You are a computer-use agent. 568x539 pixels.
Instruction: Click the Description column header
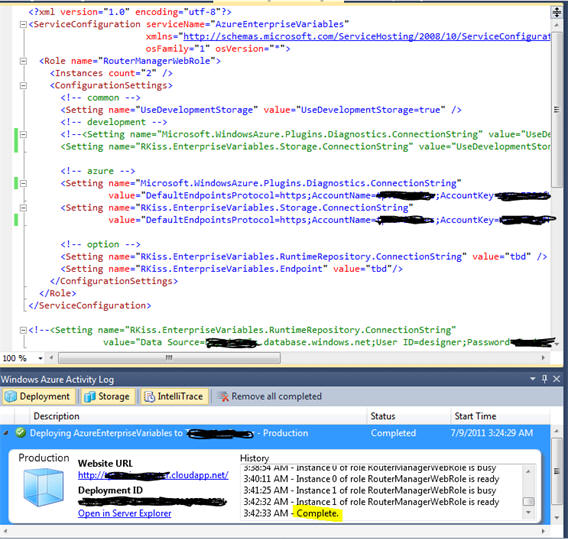tap(198, 416)
